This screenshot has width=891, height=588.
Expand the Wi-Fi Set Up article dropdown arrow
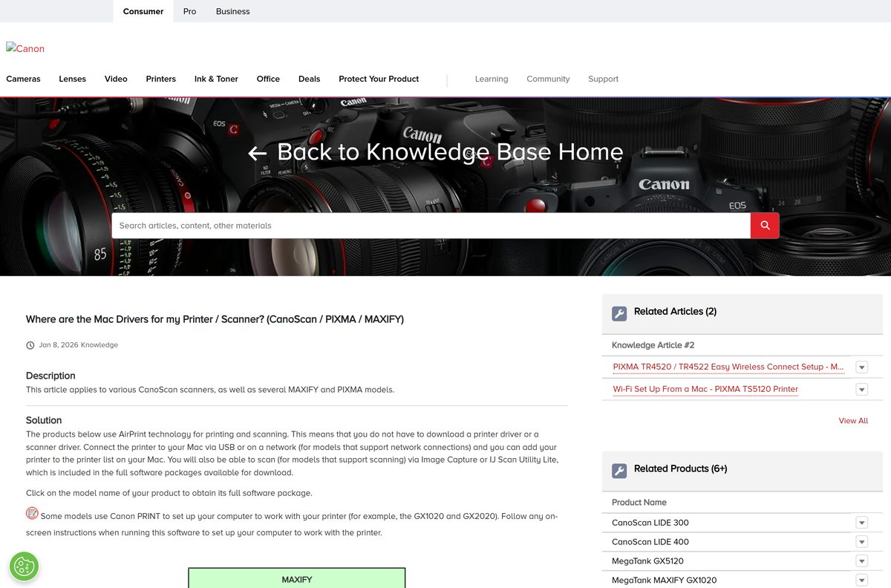click(x=862, y=389)
